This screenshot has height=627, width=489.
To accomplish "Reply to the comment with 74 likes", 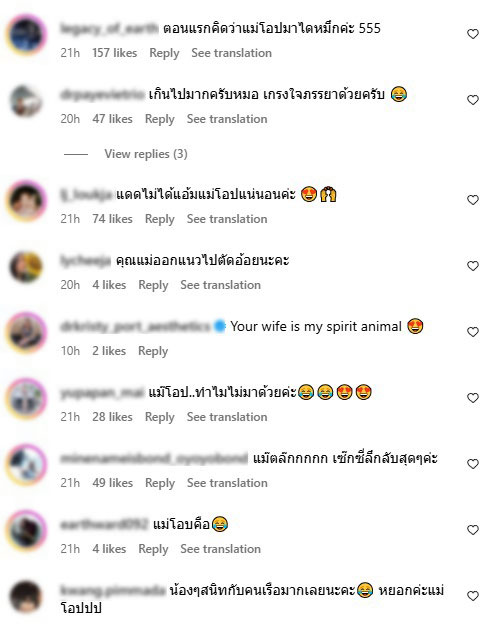I will (x=160, y=219).
